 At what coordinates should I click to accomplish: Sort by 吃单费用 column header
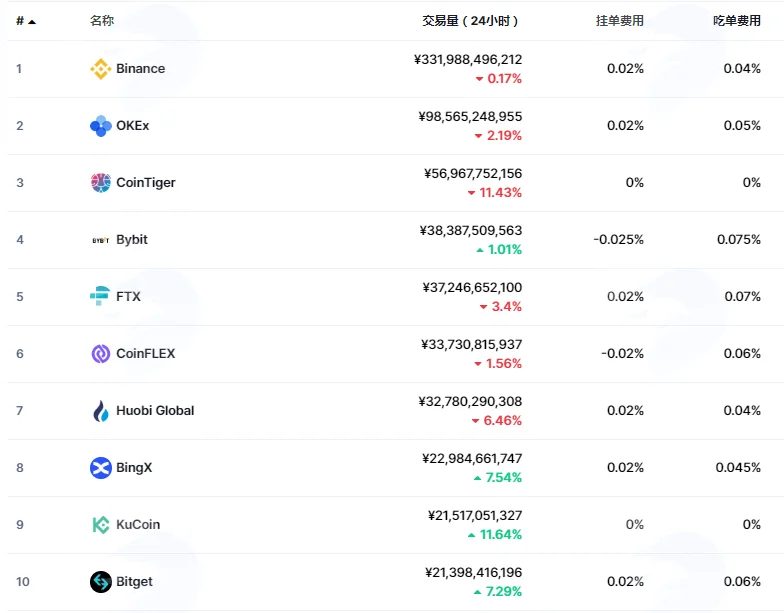tap(737, 21)
